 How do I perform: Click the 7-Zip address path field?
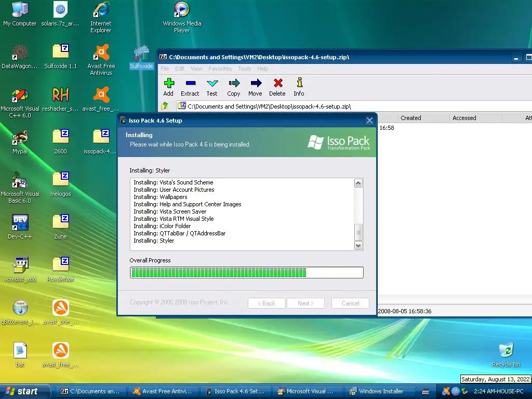[354, 106]
